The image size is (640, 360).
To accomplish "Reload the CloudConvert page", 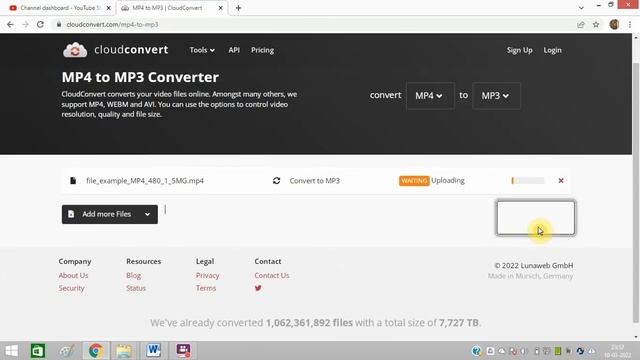I will (40, 24).
